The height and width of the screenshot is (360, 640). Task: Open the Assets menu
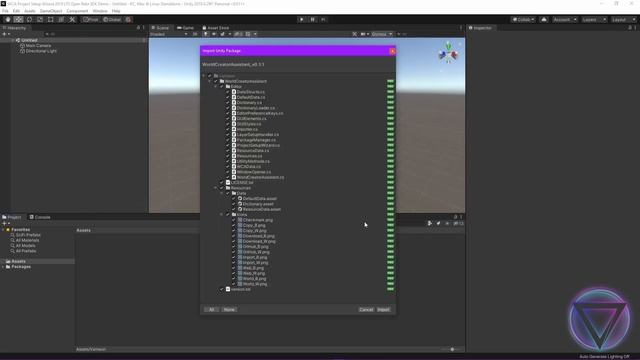pos(29,11)
